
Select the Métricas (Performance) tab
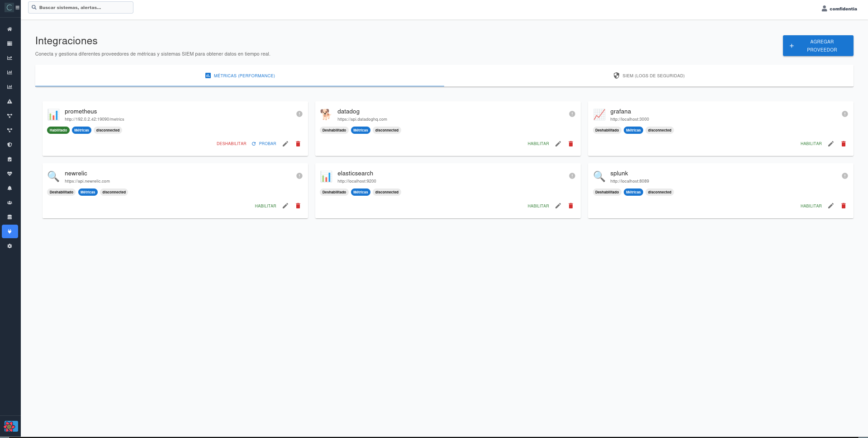tap(240, 75)
